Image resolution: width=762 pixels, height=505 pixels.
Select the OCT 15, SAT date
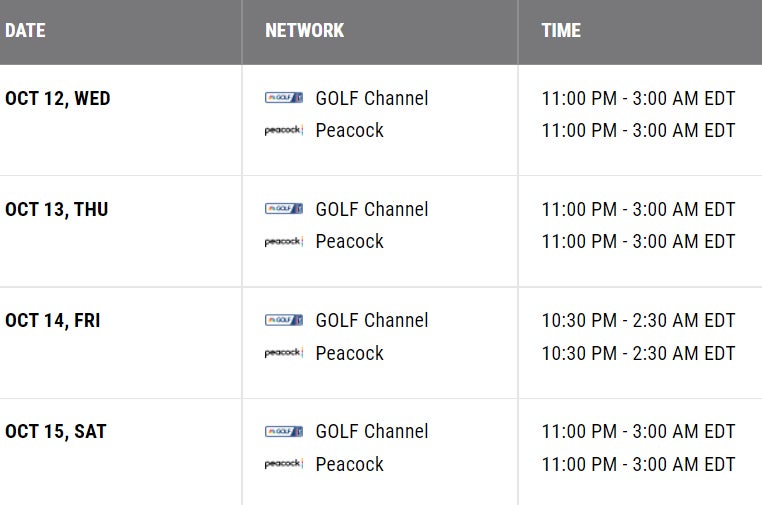click(56, 431)
